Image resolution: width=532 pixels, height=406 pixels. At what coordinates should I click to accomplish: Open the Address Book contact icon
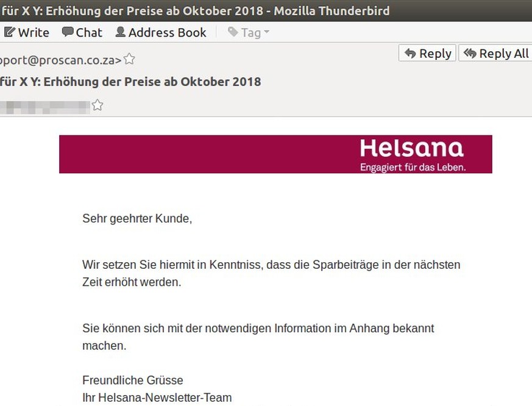click(120, 32)
